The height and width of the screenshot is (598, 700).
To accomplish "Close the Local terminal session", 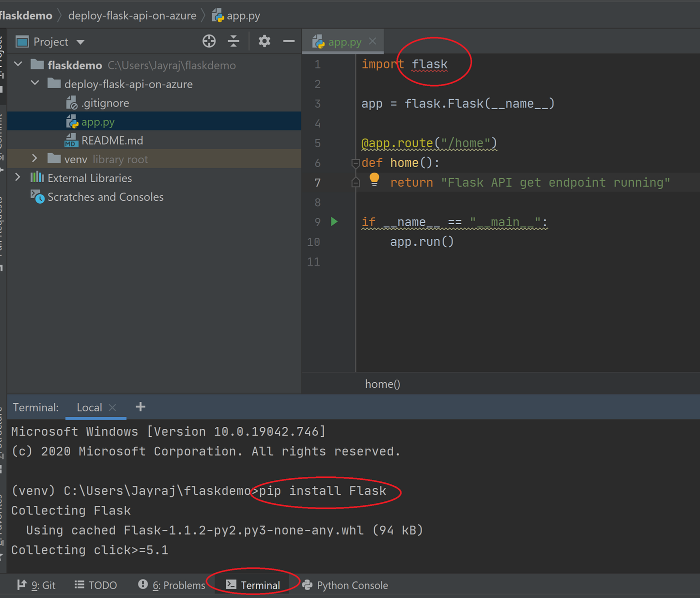I will click(x=112, y=407).
